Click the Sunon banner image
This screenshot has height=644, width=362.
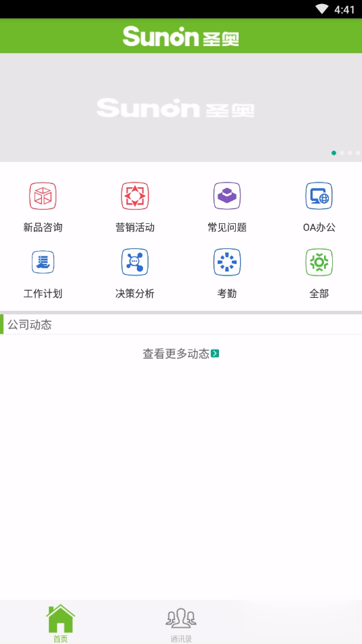(181, 108)
